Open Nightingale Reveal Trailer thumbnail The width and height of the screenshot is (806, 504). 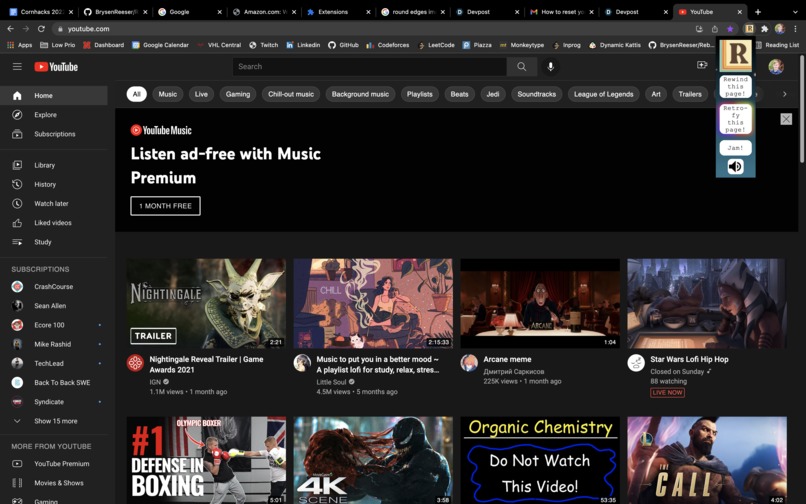point(206,303)
